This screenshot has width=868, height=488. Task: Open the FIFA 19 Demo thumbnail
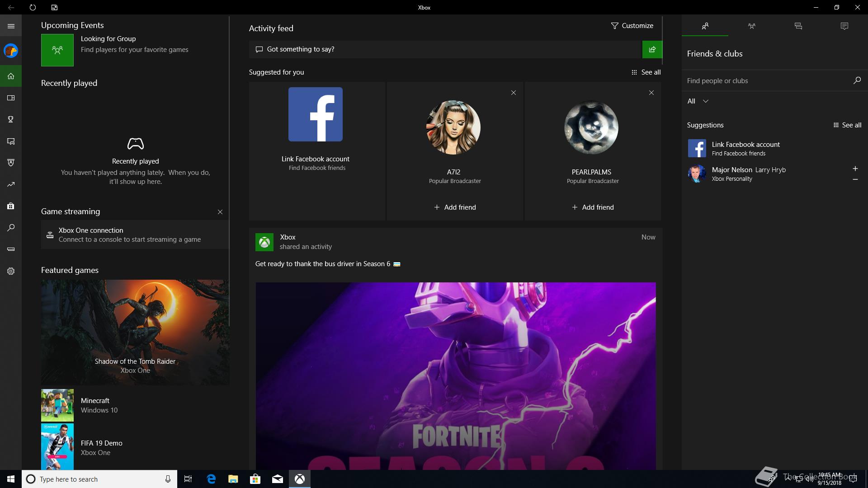click(57, 447)
